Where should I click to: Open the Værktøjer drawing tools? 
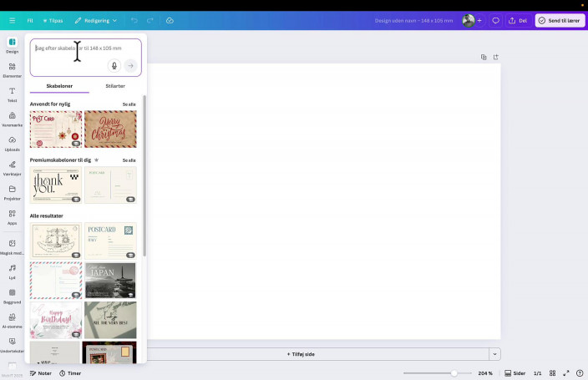(x=12, y=167)
